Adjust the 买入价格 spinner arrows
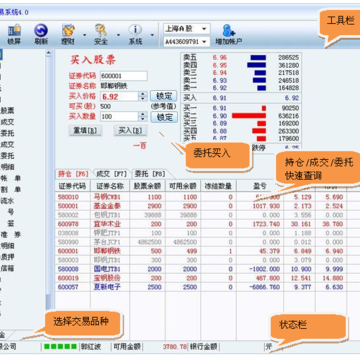Image resolution: width=360 pixels, height=360 pixels. pos(143,97)
